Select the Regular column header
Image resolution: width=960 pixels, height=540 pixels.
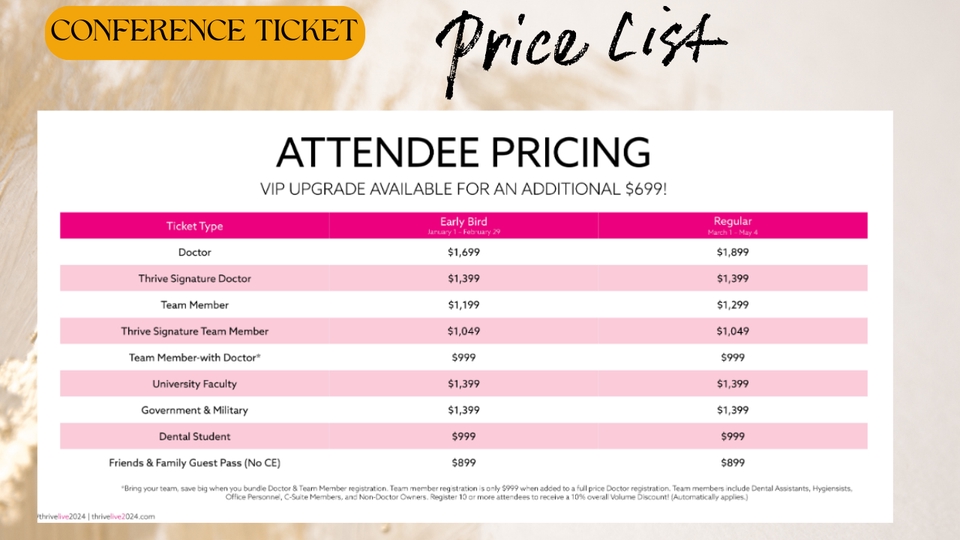tap(732, 224)
